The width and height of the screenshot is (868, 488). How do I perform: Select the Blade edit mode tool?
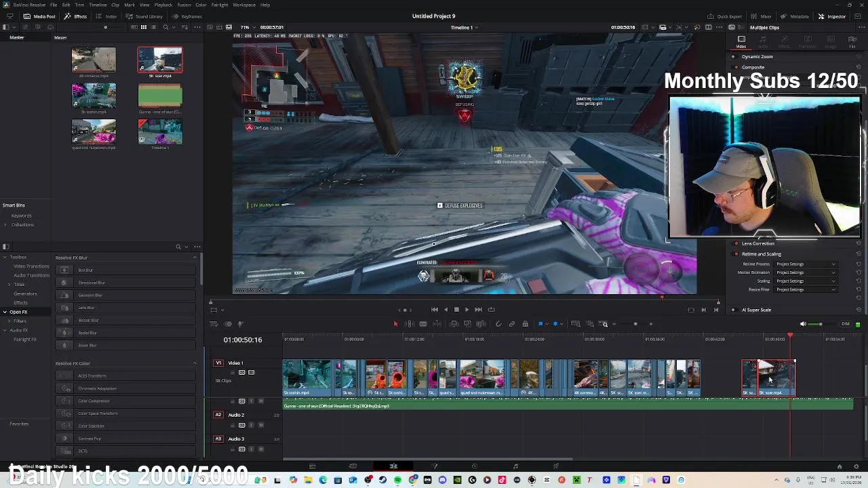(x=422, y=324)
